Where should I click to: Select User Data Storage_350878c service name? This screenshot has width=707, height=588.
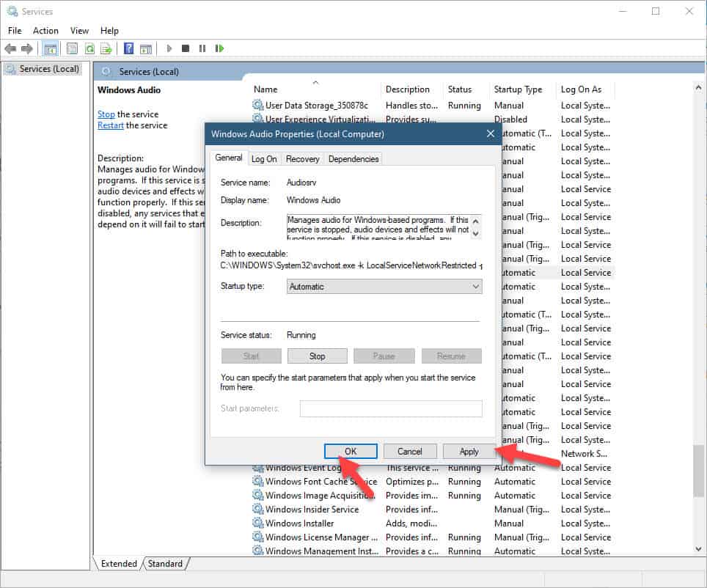click(317, 105)
